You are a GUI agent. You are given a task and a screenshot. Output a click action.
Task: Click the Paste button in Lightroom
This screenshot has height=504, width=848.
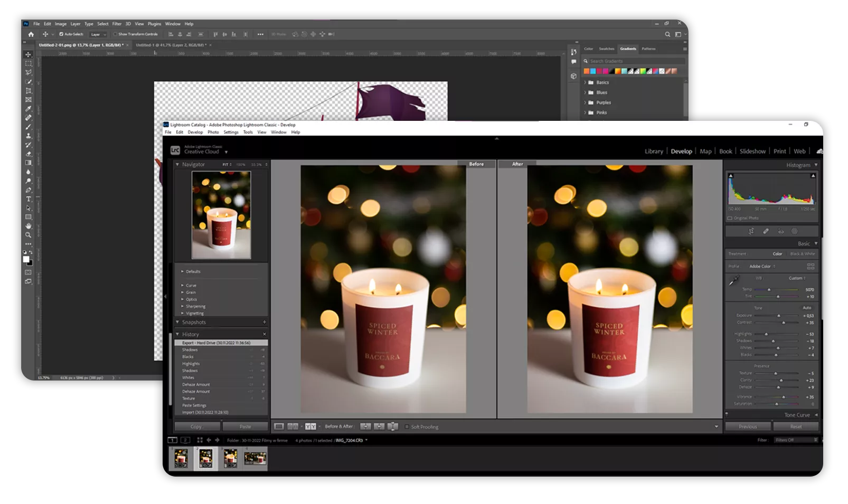click(x=245, y=426)
